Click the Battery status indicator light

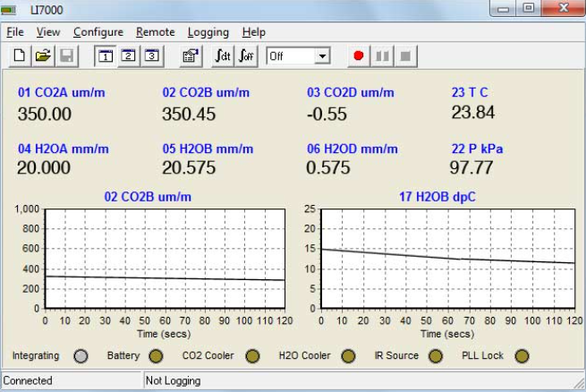[156, 356]
